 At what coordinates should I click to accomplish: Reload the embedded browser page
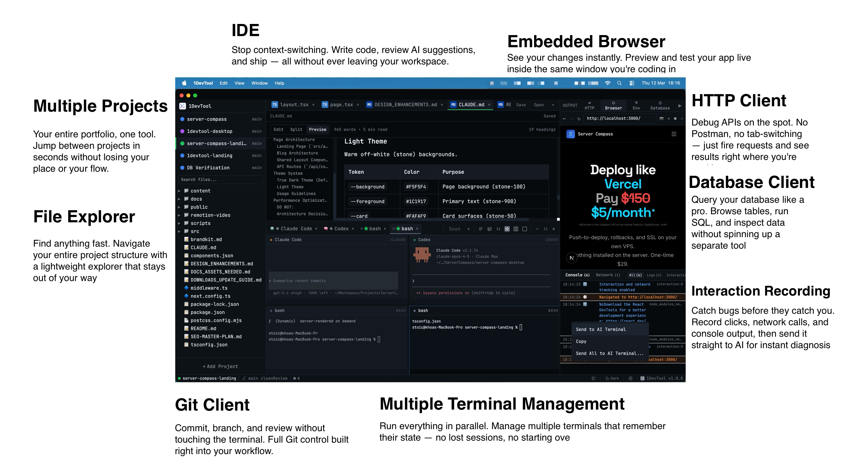tap(579, 118)
